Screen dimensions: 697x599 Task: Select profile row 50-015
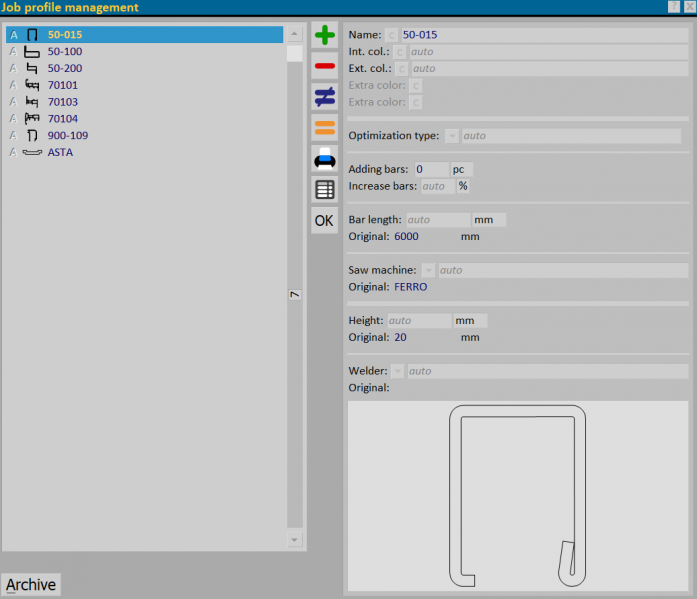click(144, 35)
